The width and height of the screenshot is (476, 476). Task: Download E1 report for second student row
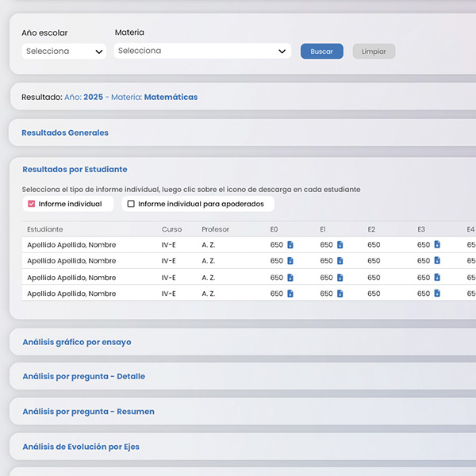coord(340,261)
